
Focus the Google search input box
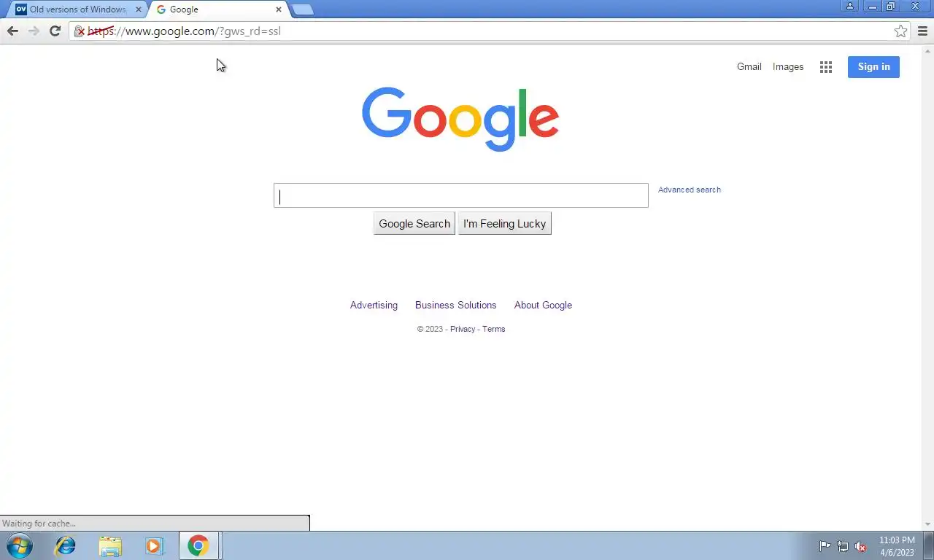[461, 195]
